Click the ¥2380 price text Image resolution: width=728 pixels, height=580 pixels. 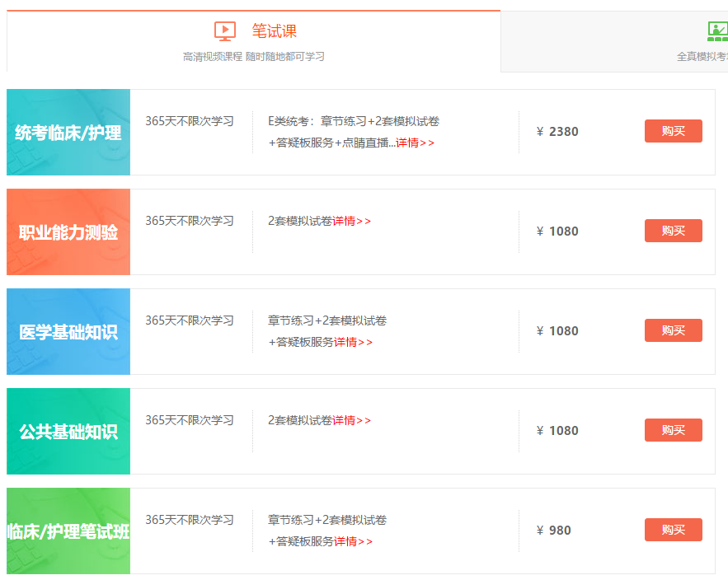559,131
